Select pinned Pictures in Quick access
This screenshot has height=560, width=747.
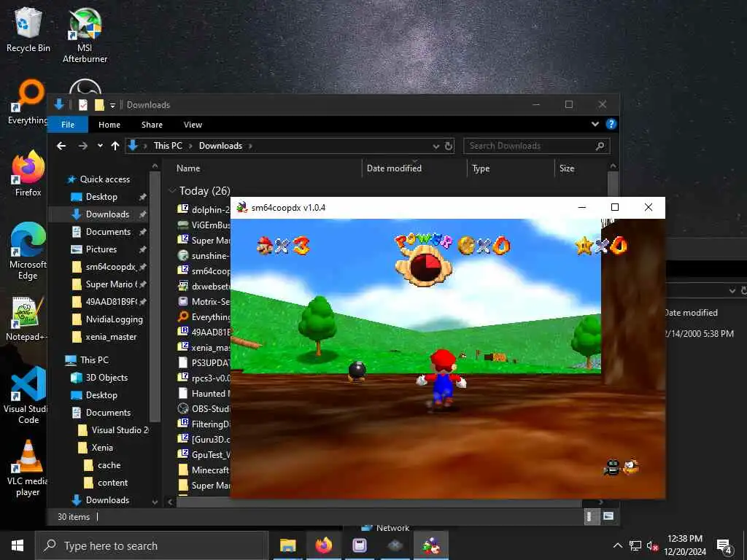[101, 249]
